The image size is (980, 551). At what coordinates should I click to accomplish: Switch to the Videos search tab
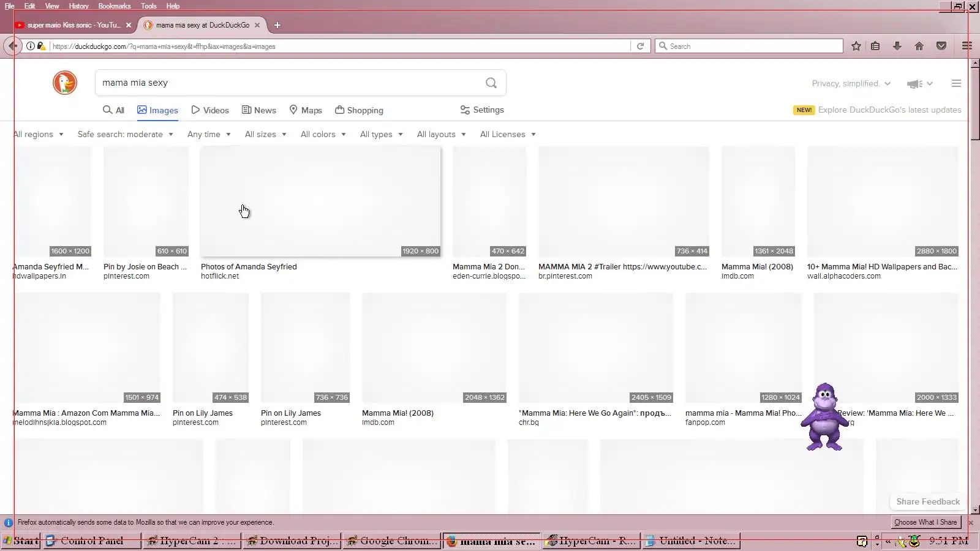click(x=210, y=110)
